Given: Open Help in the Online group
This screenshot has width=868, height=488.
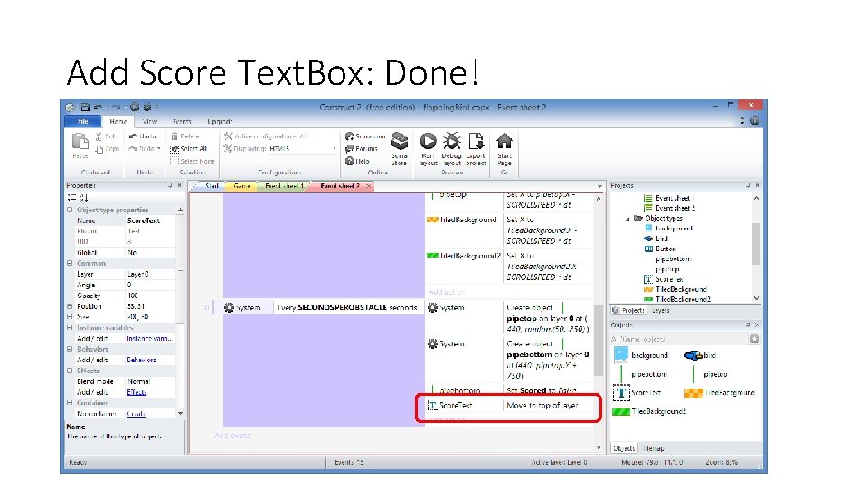Looking at the screenshot, I should point(357,162).
